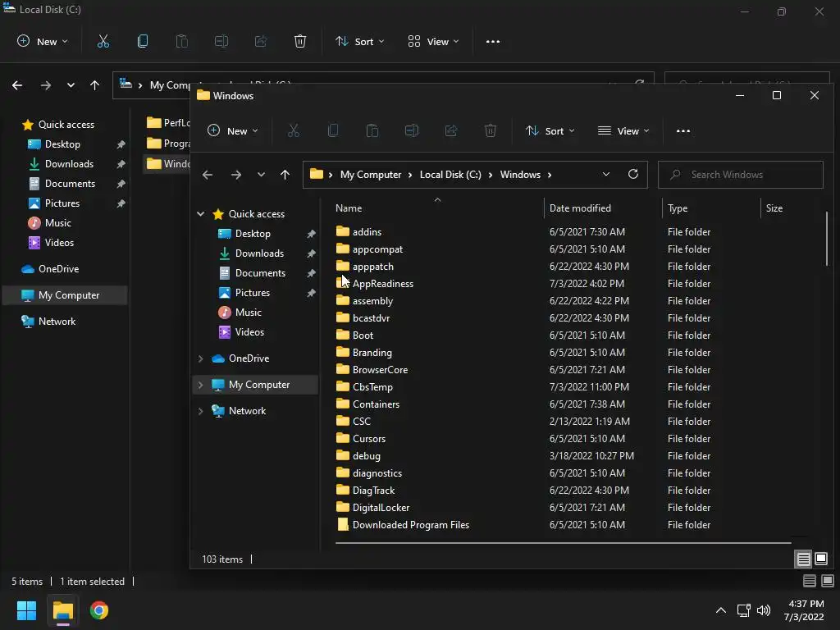
Task: Select Pictures in Local Disk window sidebar
Action: point(62,203)
